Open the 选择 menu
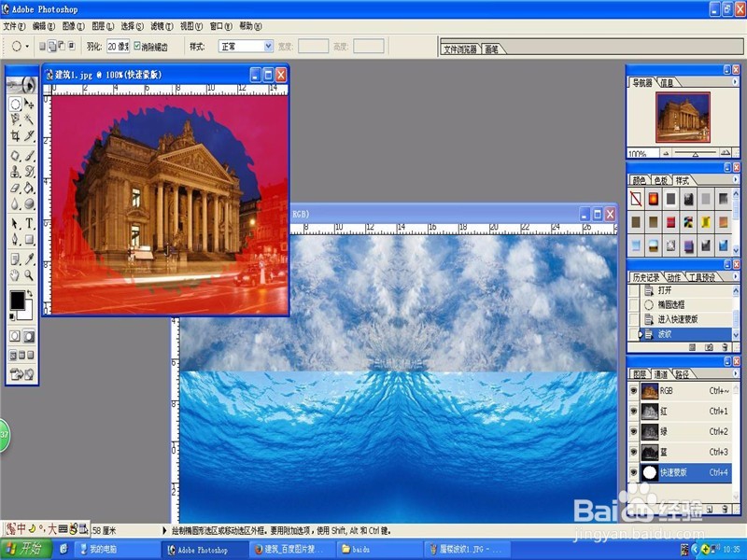This screenshot has height=560, width=747. tap(132, 26)
